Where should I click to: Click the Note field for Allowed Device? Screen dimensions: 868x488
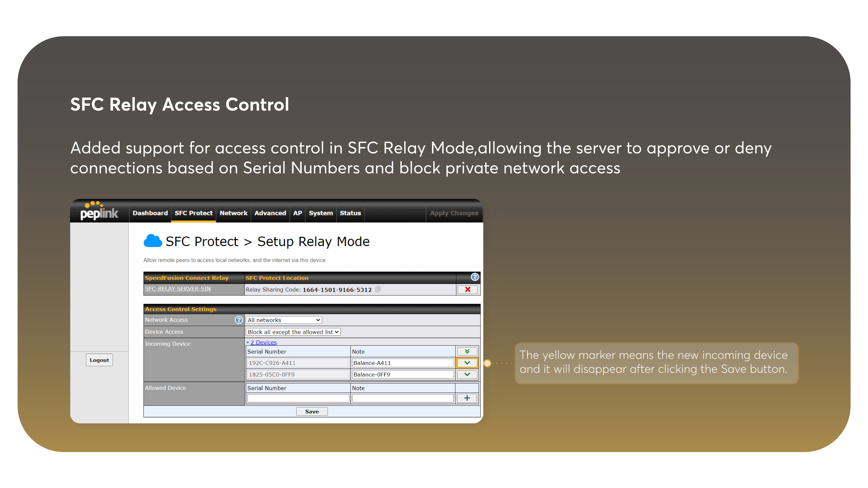tap(400, 398)
